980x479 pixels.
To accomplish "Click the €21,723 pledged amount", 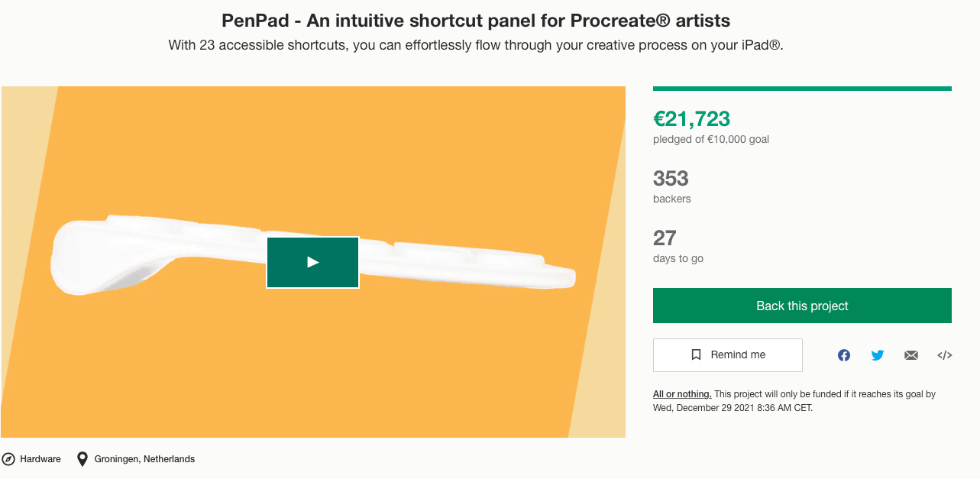I will point(691,118).
